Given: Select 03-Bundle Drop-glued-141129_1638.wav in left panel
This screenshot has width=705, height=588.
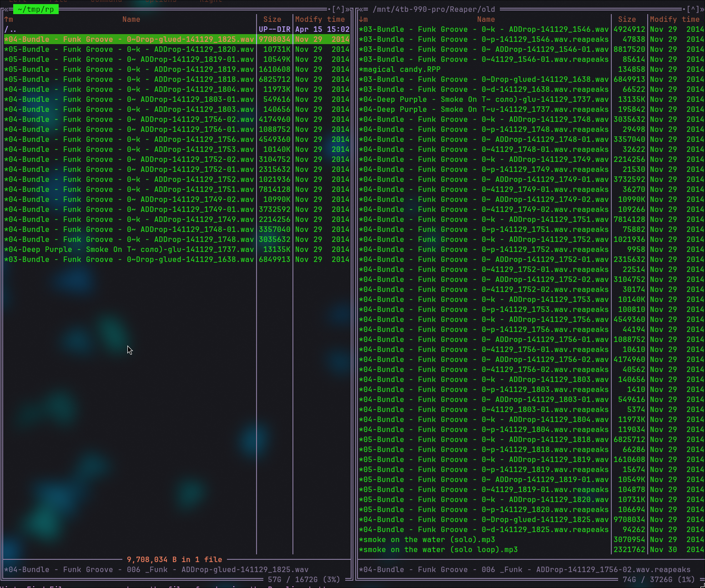Looking at the screenshot, I should [x=177, y=259].
